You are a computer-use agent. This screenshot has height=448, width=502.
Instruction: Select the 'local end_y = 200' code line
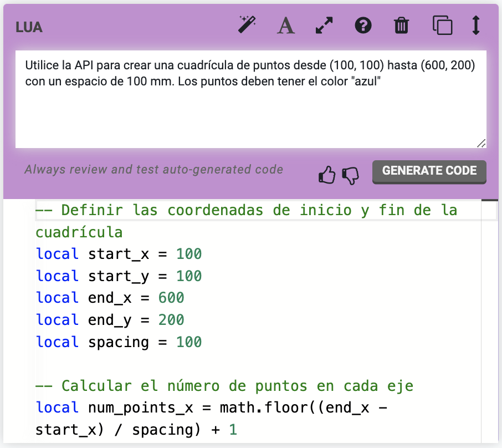pos(110,320)
